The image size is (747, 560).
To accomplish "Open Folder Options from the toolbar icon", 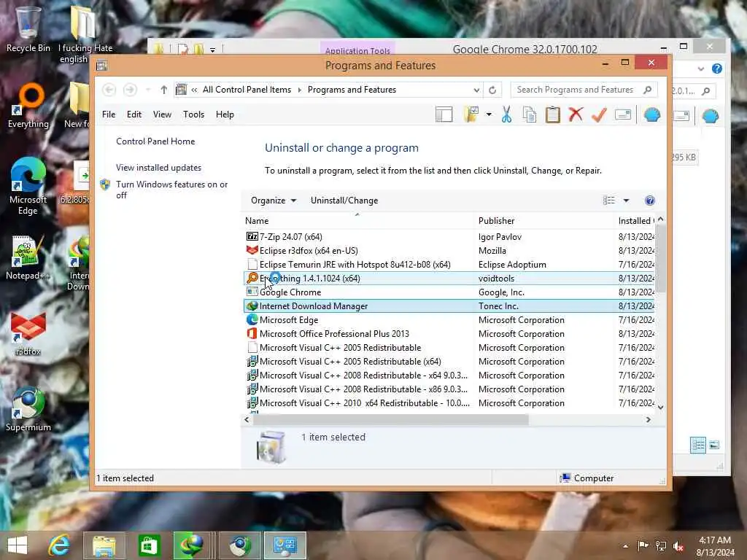I will [x=471, y=114].
